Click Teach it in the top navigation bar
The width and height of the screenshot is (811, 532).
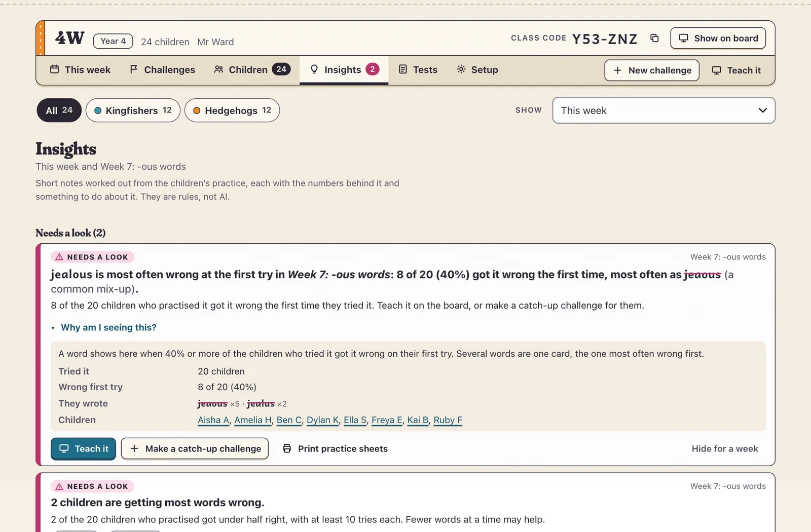[736, 70]
